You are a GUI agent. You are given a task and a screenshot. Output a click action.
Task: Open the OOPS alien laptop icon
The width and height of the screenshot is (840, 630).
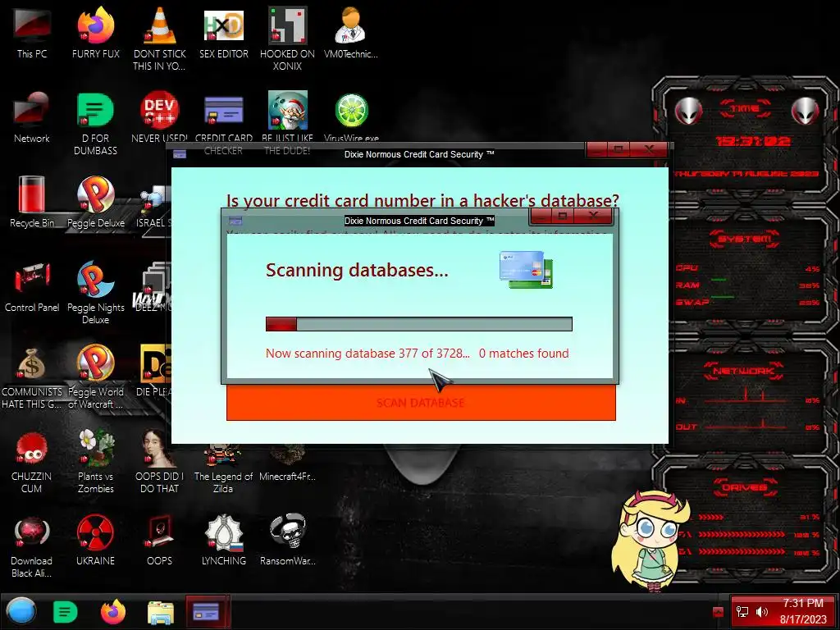159,541
